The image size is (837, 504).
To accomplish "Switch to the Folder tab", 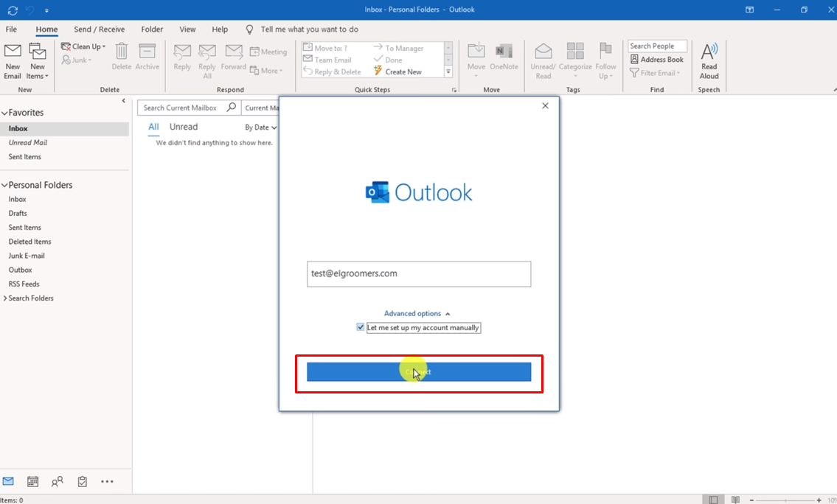I will point(152,29).
